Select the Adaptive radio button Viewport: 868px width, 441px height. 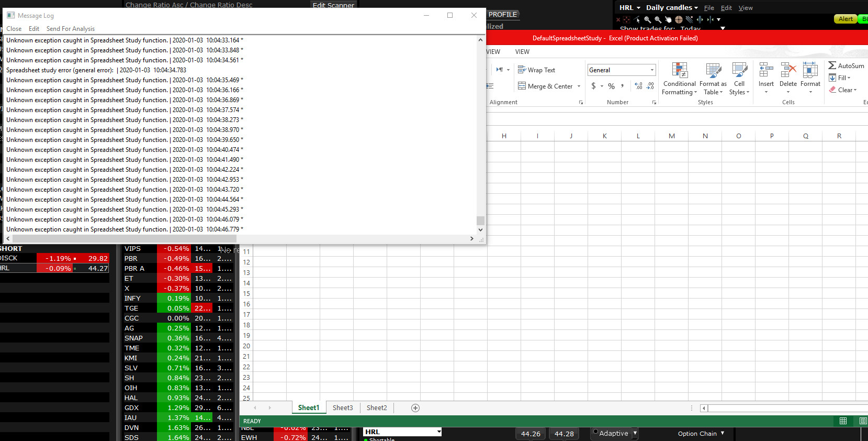pos(595,432)
